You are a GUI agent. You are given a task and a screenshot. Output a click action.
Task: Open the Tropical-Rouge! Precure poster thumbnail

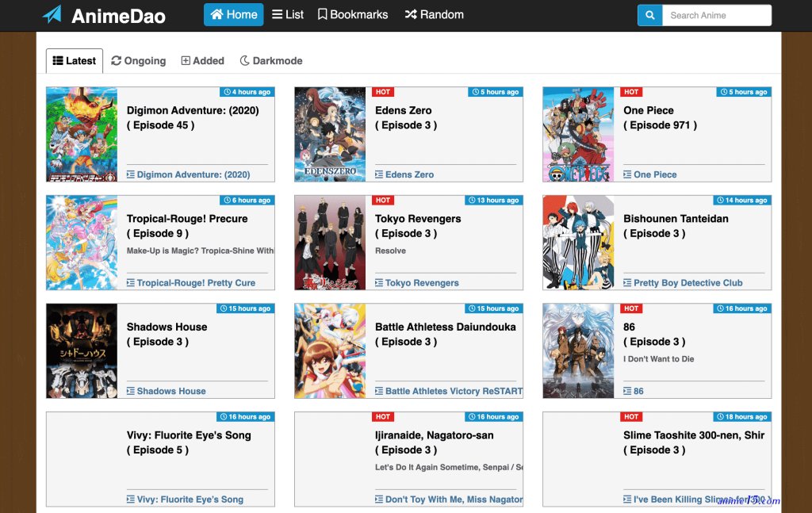pos(82,243)
